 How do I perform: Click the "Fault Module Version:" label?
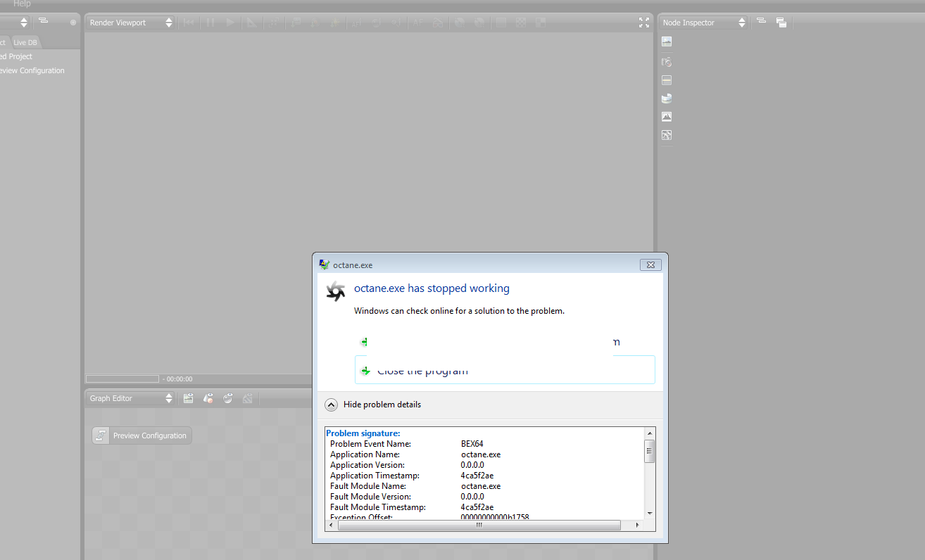point(370,497)
